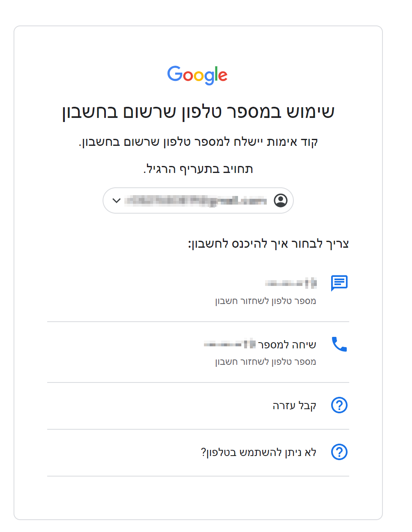The image size is (412, 532).
Task: Click the question mark icon beside 'קבל עזרה'
Action: [339, 405]
